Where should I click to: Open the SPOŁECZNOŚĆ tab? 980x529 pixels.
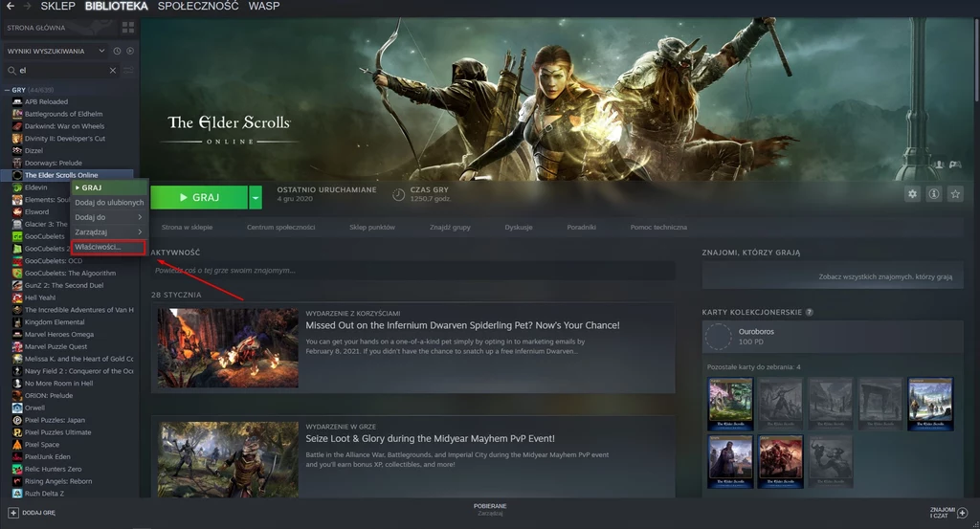198,7
